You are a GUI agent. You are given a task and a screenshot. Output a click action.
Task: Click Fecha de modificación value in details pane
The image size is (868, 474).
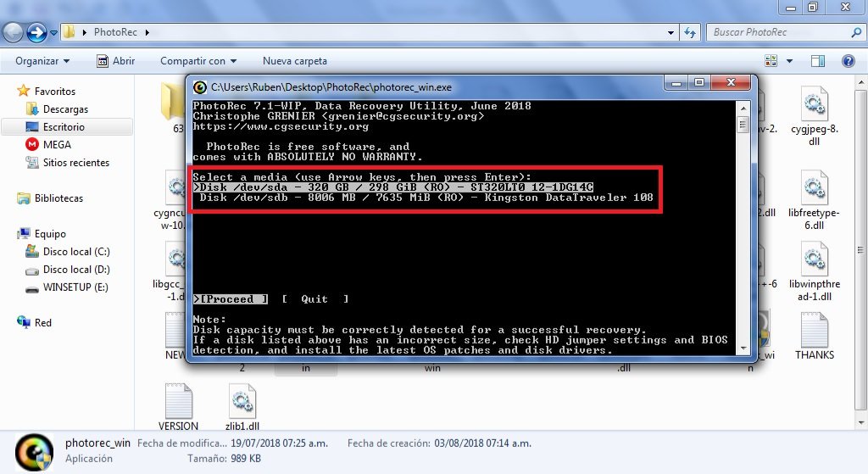tap(279, 443)
